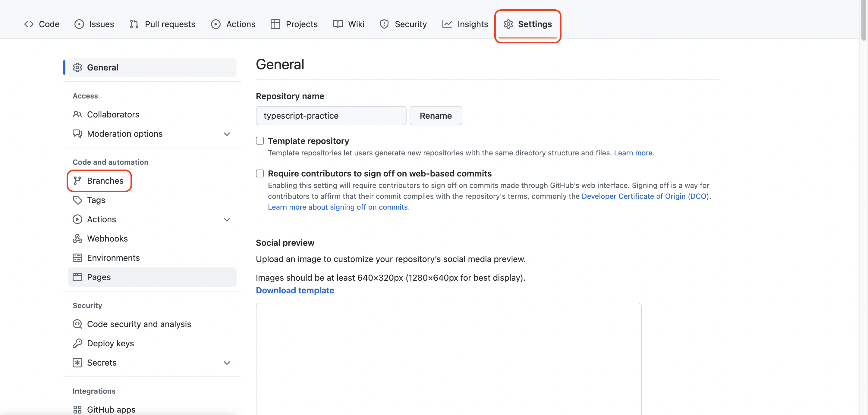Switch to the Insights tab
The width and height of the screenshot is (868, 415).
tap(465, 24)
